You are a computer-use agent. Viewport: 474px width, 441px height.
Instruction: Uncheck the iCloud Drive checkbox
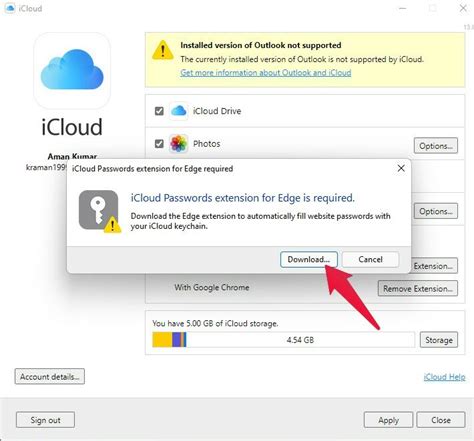coord(159,111)
